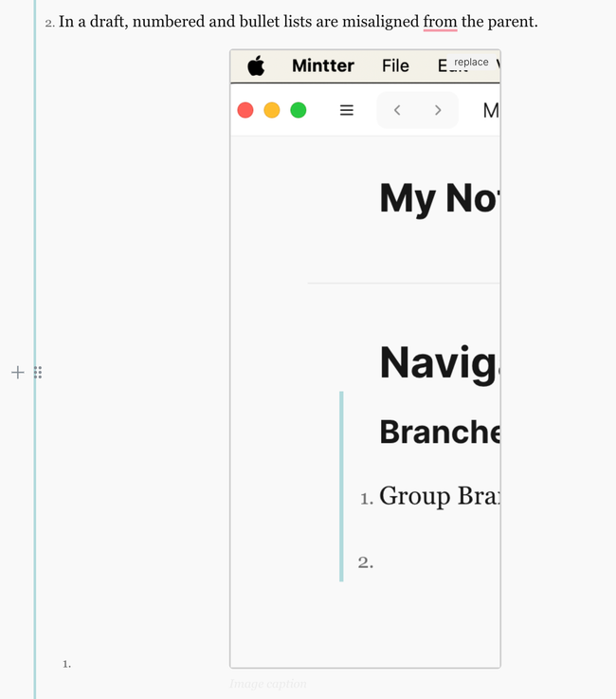Click the "Group Bra" list item in the image

438,496
